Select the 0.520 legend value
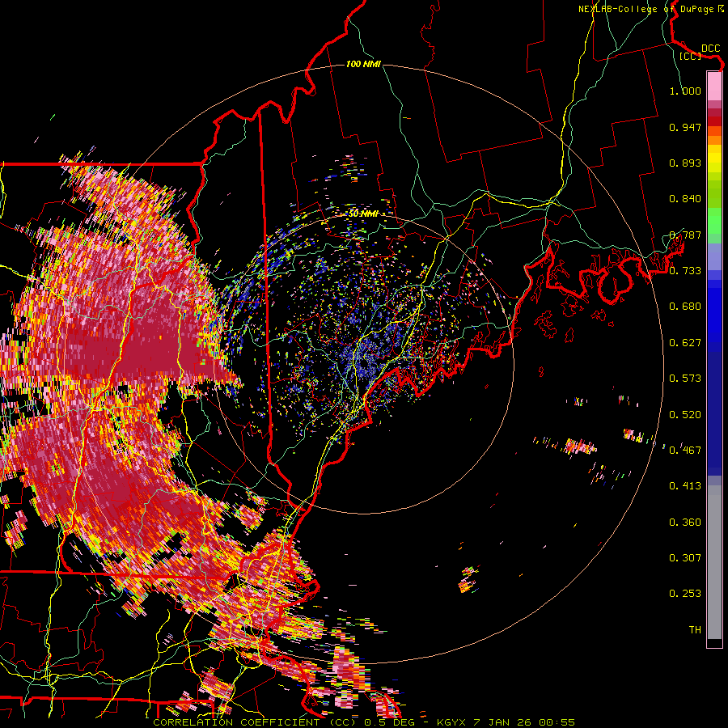728x728 pixels. [685, 415]
